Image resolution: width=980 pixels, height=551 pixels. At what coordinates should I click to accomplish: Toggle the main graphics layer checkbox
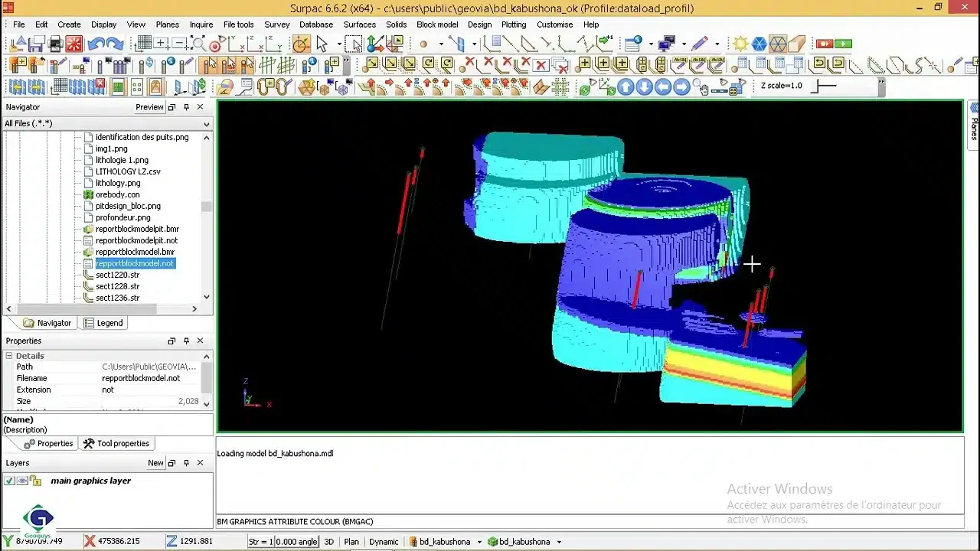tap(9, 481)
